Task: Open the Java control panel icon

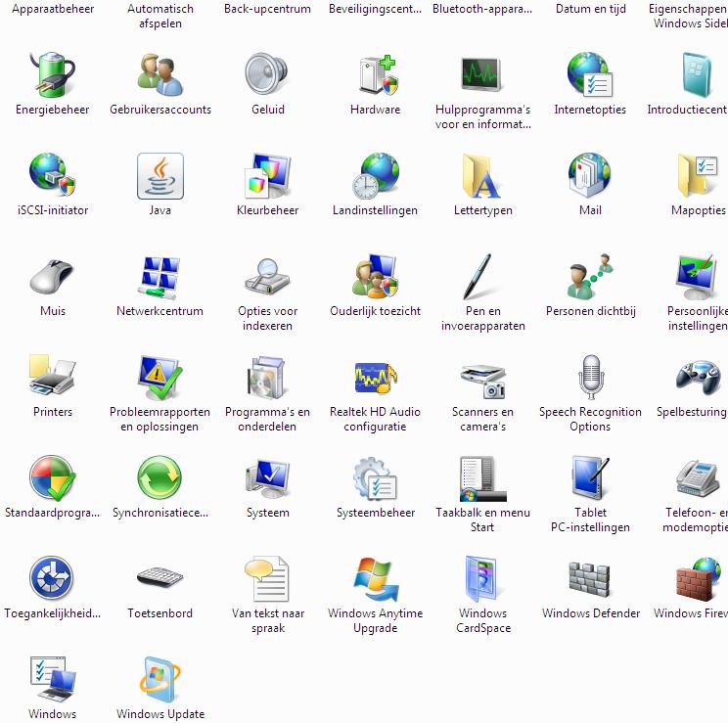Action: point(160,175)
